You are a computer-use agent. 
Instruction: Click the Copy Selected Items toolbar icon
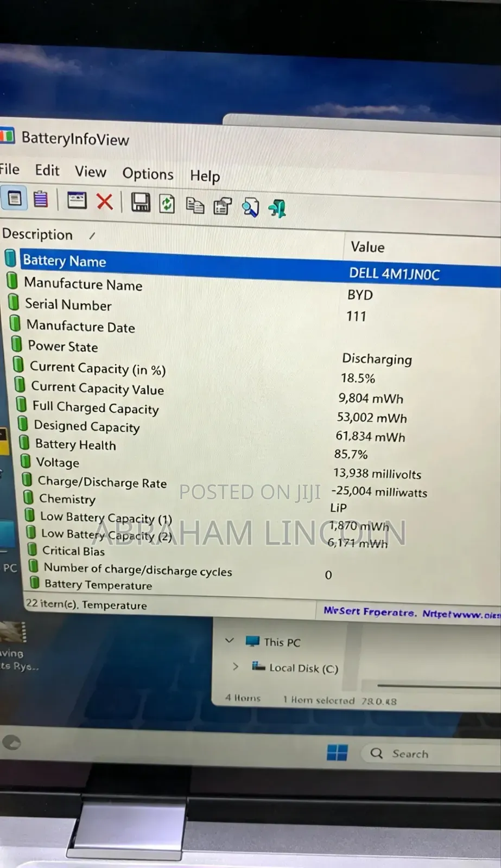click(x=195, y=206)
